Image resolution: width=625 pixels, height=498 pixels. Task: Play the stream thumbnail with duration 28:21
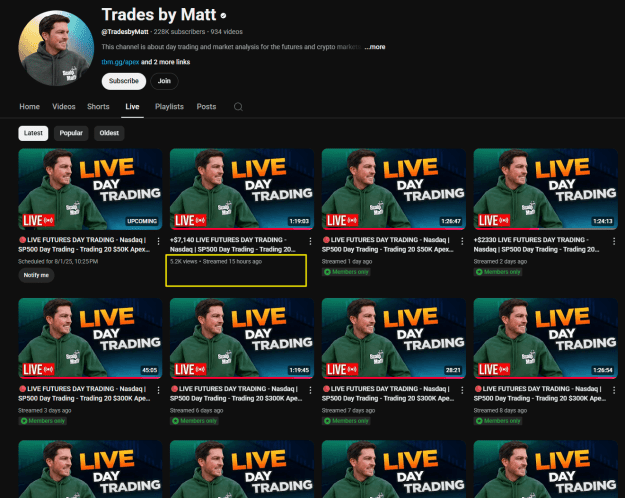coord(394,338)
